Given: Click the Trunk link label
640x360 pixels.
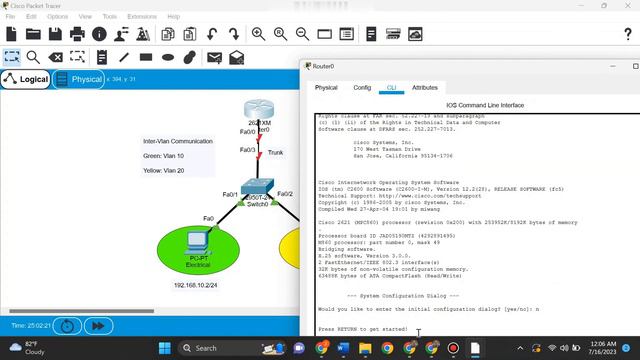Looking at the screenshot, I should tap(276, 152).
